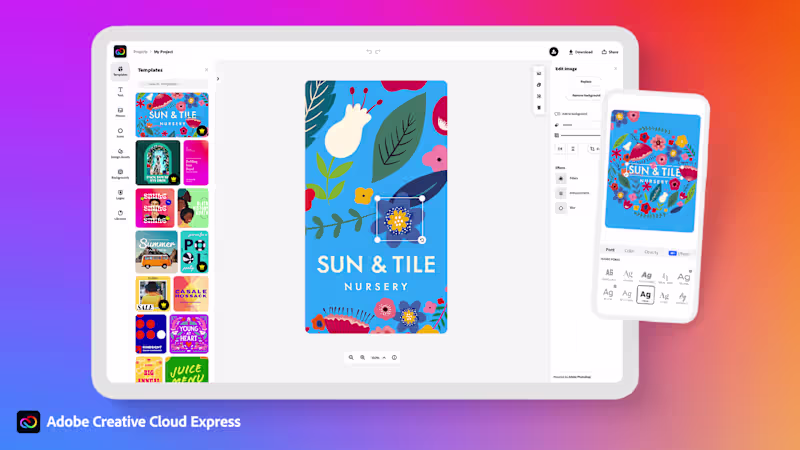
Task: Switch to Font tab on phone
Action: click(610, 250)
